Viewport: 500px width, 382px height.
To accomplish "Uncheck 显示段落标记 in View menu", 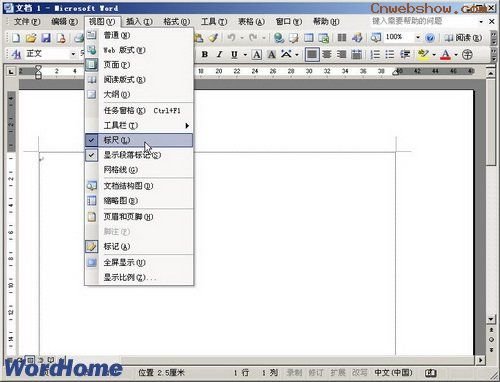I will click(x=139, y=155).
